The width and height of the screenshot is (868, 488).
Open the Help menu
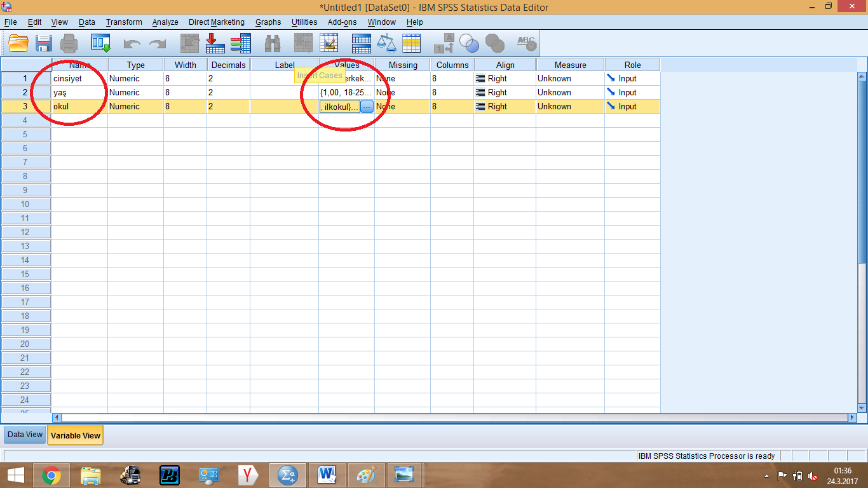click(x=415, y=22)
